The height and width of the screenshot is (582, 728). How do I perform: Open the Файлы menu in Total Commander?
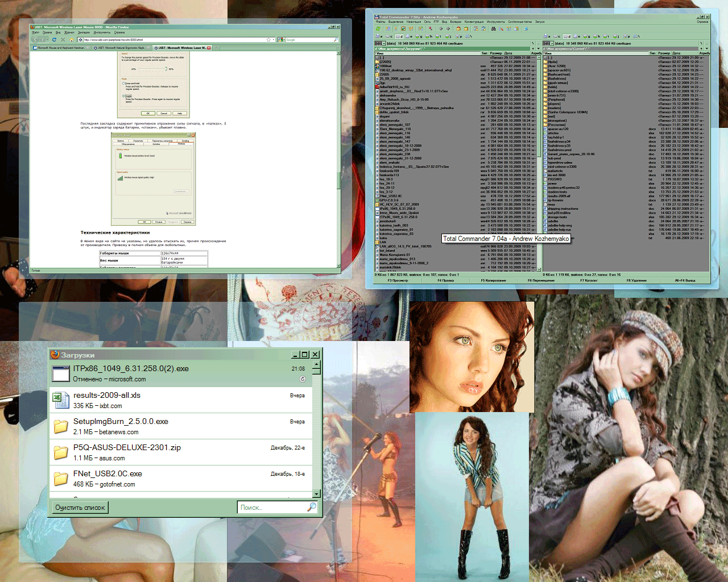(380, 22)
